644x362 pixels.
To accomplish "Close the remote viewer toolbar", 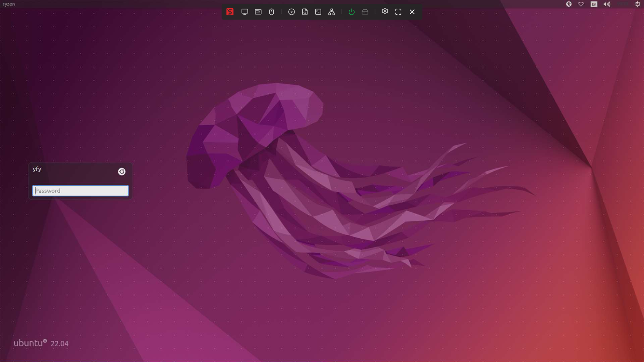I will [412, 12].
